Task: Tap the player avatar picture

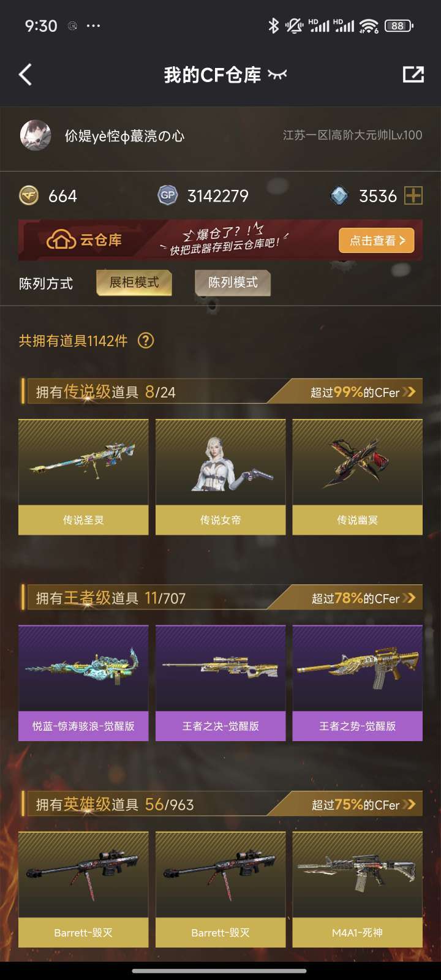Action: point(36,135)
